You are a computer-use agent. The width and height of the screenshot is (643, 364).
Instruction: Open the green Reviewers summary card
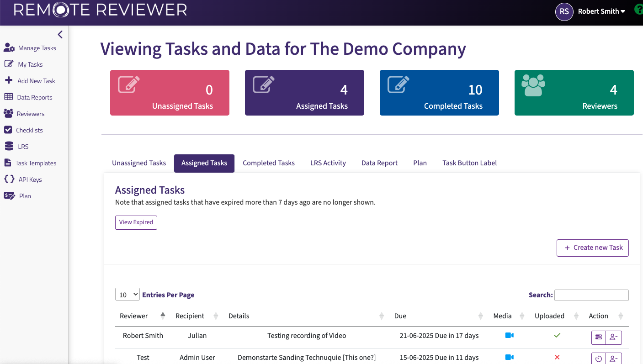tap(574, 93)
